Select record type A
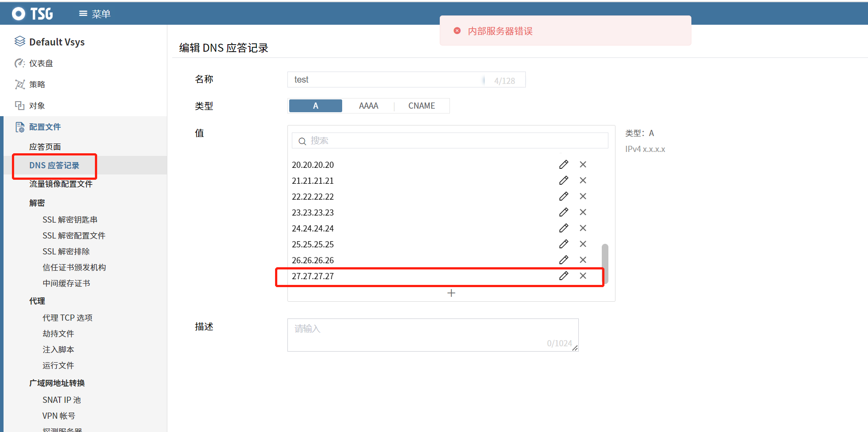868x432 pixels. 315,106
